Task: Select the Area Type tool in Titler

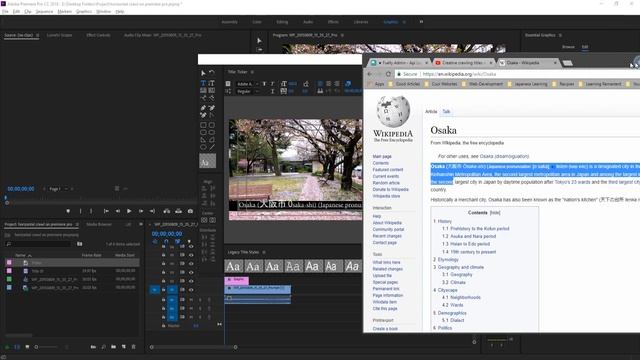Action: [x=203, y=90]
